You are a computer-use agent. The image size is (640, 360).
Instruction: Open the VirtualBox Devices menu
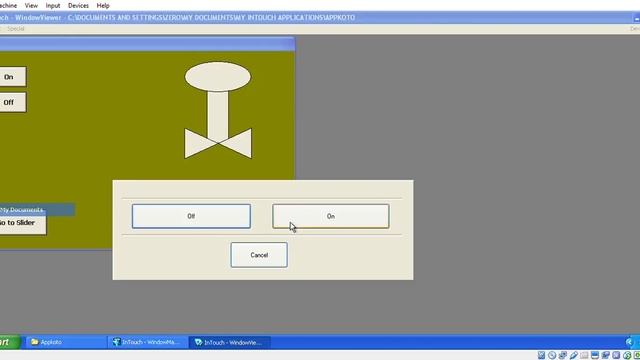pos(78,6)
